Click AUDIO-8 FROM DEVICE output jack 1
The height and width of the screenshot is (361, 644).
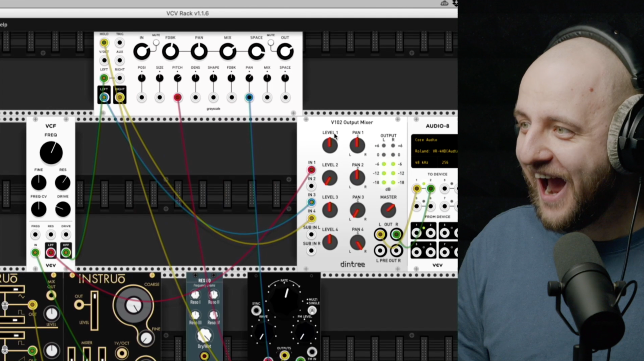click(416, 232)
